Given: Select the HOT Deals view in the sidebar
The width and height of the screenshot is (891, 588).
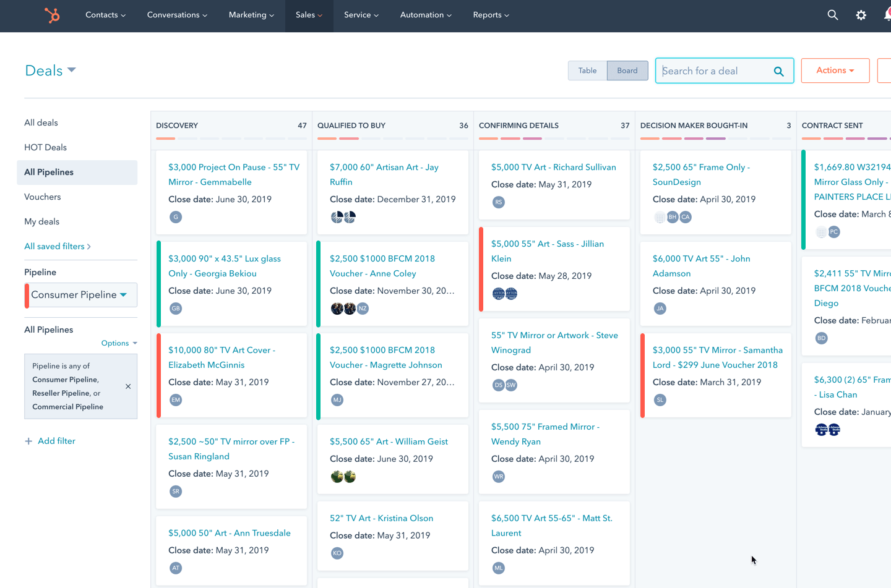Looking at the screenshot, I should coord(45,147).
